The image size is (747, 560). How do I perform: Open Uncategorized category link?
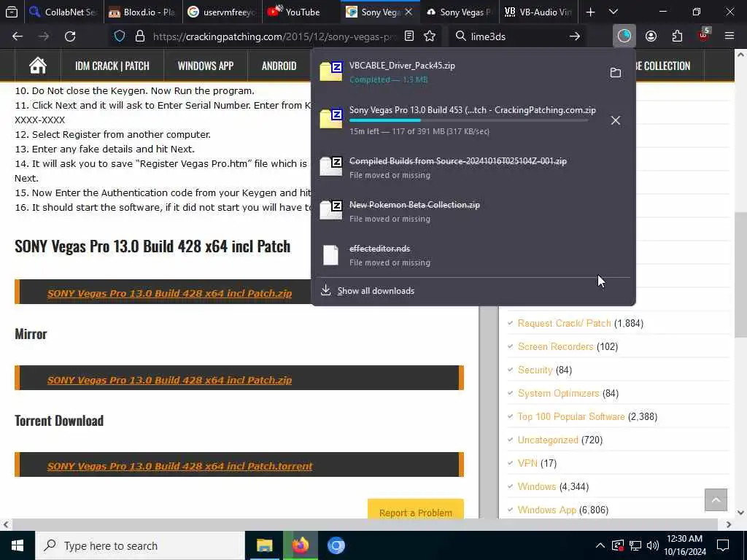tap(548, 440)
